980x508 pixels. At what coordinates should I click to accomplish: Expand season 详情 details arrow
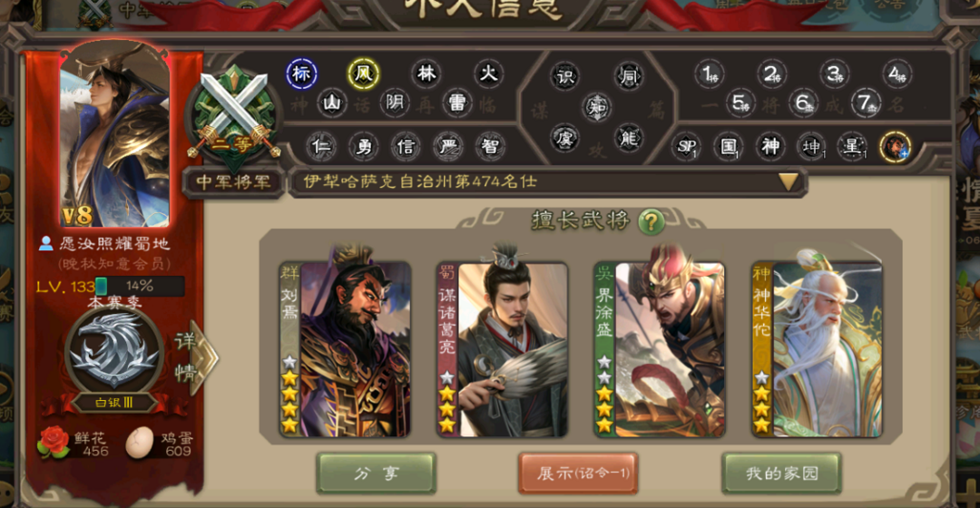tap(197, 357)
